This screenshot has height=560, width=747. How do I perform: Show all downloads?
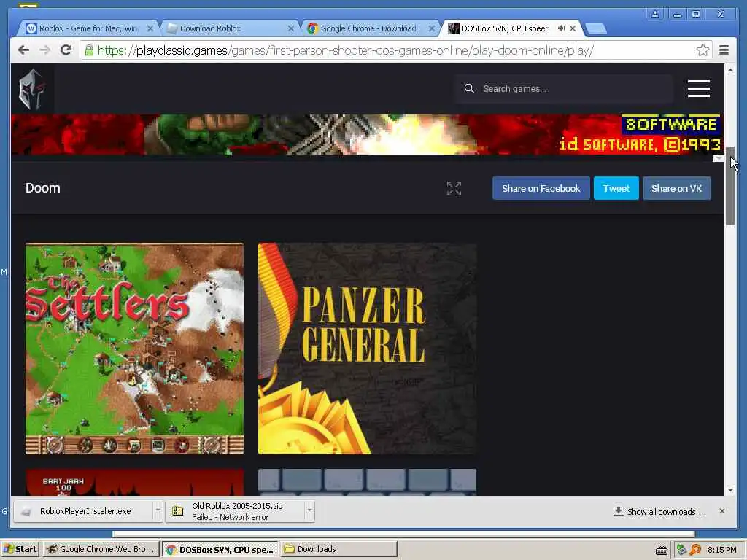(665, 512)
